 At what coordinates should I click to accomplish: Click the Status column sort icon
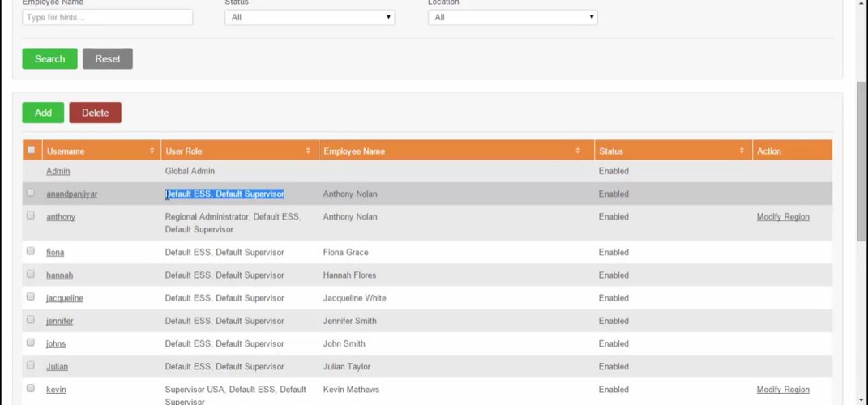click(x=742, y=151)
